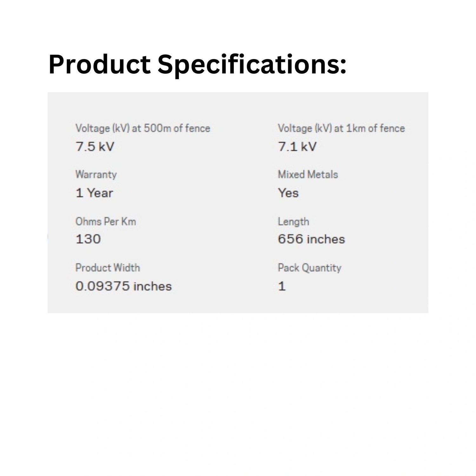This screenshot has width=476, height=476.
Task: Select the "0.09375 inches" width value
Action: coord(123,286)
